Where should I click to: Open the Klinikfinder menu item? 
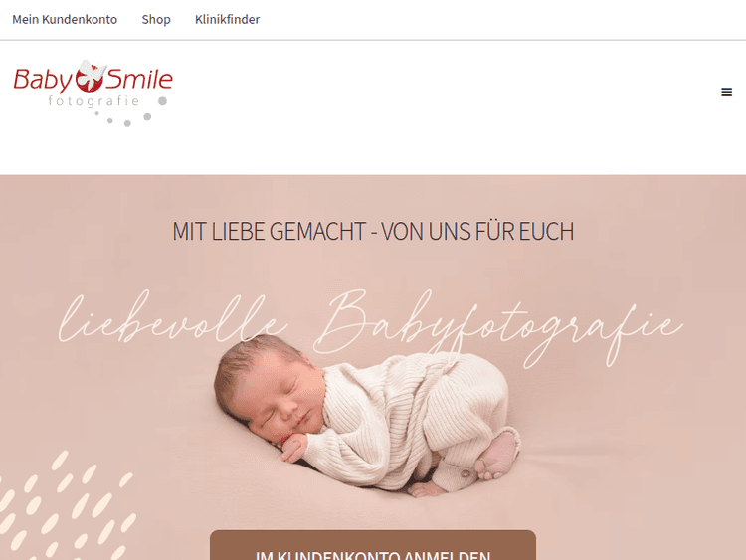tap(228, 20)
